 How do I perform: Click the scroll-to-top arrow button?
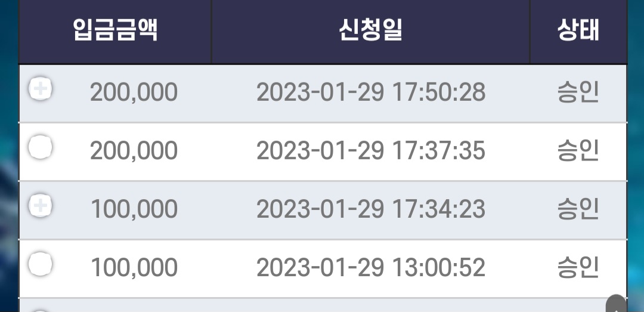pos(616,304)
